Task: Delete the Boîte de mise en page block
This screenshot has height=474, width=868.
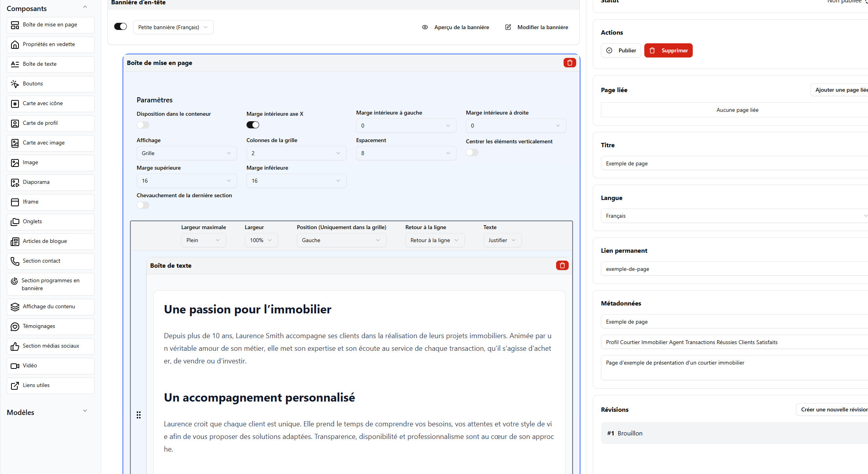Action: (x=569, y=63)
